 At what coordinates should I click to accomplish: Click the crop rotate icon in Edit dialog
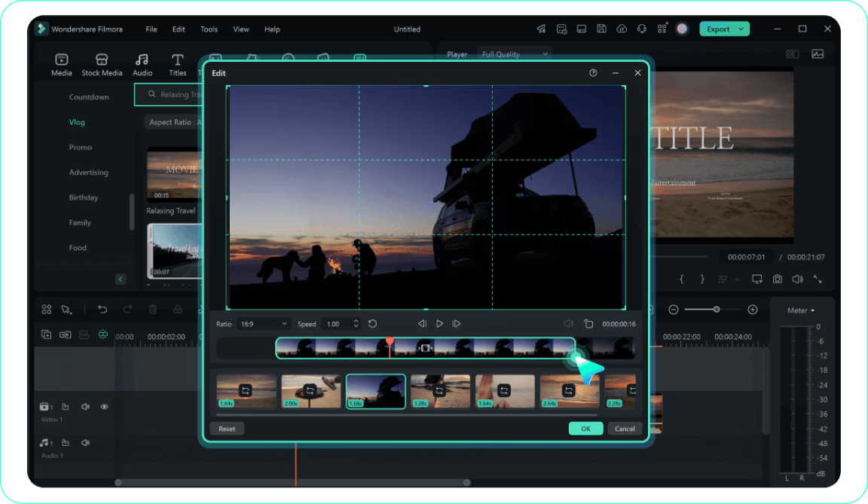pos(588,324)
